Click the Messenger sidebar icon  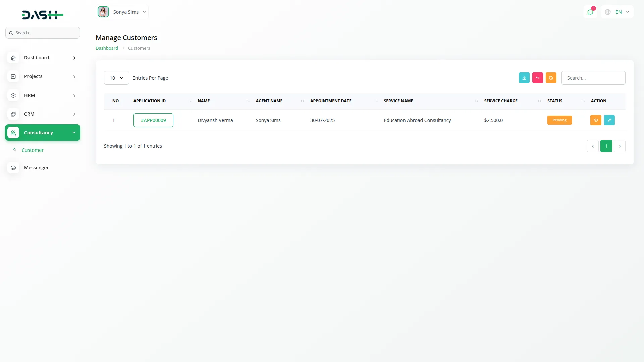pos(13,168)
